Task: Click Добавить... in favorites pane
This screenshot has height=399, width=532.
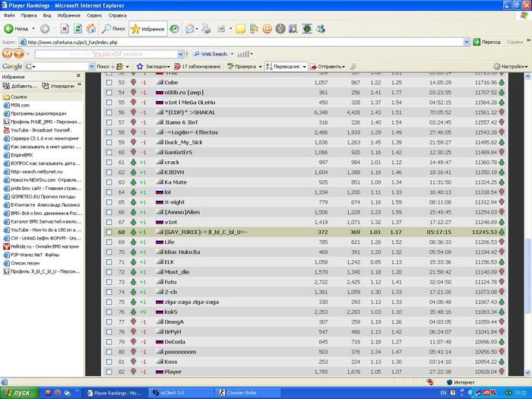Action: (x=19, y=86)
